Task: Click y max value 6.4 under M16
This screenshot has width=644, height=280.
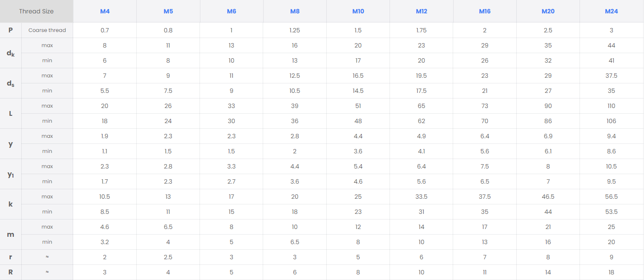Action: tap(485, 136)
